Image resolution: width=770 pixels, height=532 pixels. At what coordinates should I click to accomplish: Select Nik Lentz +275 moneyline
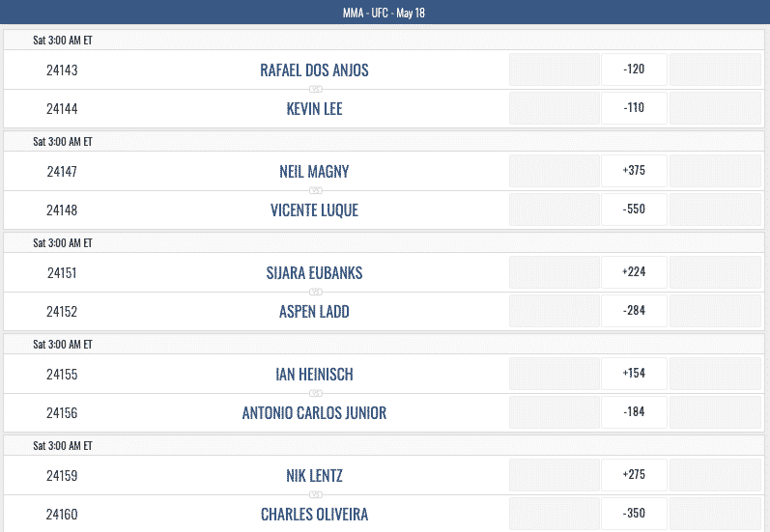click(x=634, y=475)
